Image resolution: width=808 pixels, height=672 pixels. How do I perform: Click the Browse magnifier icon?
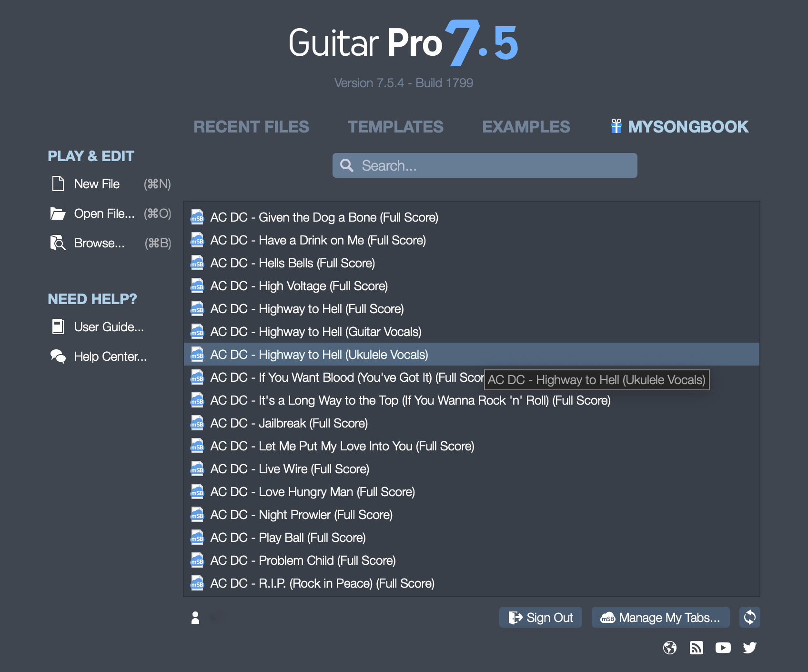(x=58, y=243)
